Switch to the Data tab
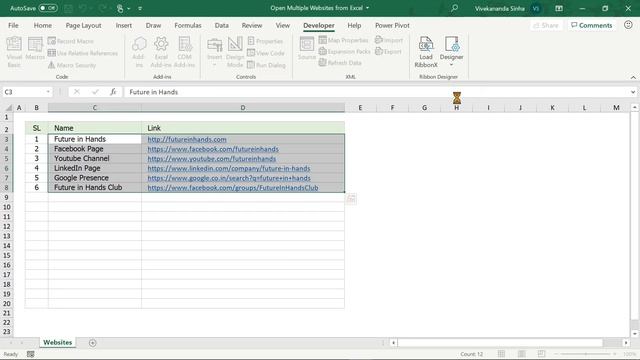 coord(222,25)
